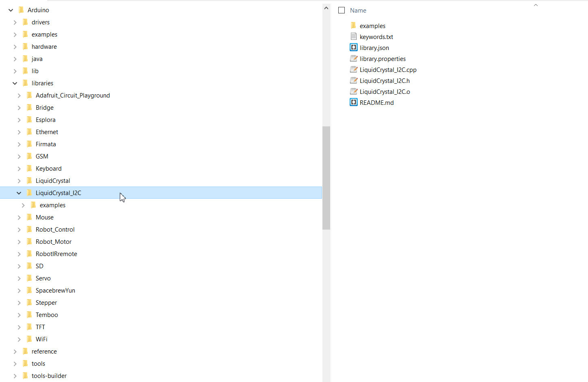Select the RobotIRremote folder
The width and height of the screenshot is (588, 382).
coord(56,254)
